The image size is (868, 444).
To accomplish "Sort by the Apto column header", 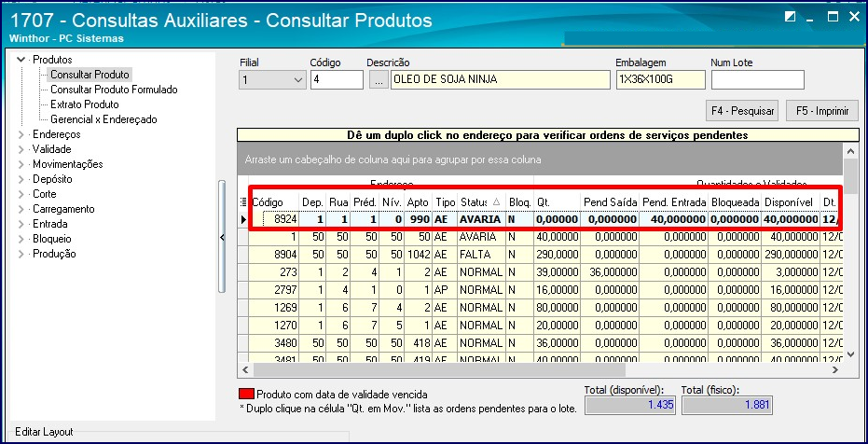I will coord(418,202).
